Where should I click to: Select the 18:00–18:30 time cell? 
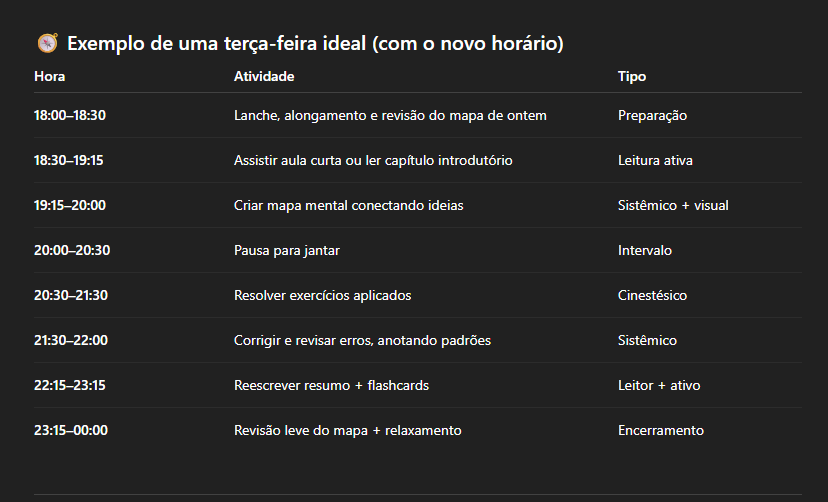[x=70, y=116]
